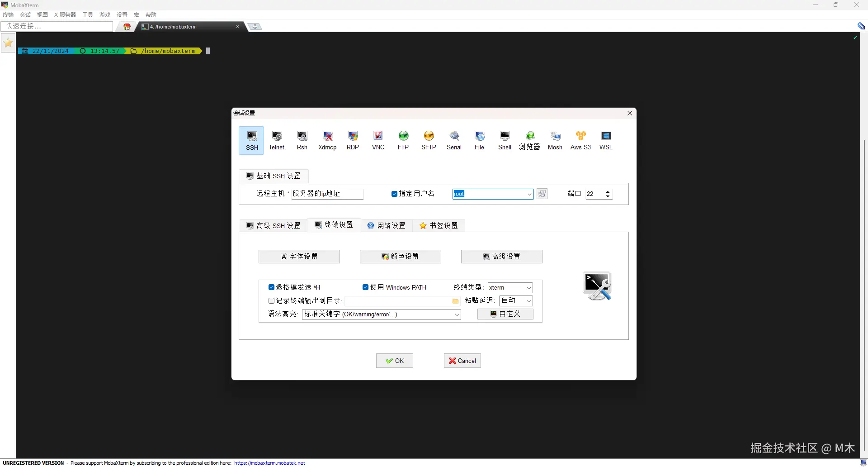
Task: Decrease the port number with down arrow
Action: pos(608,196)
